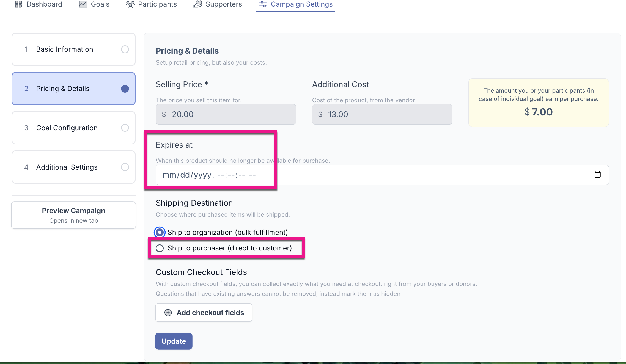Click the Supporters hand-heart icon
Image resolution: width=626 pixels, height=364 pixels.
tap(197, 4)
